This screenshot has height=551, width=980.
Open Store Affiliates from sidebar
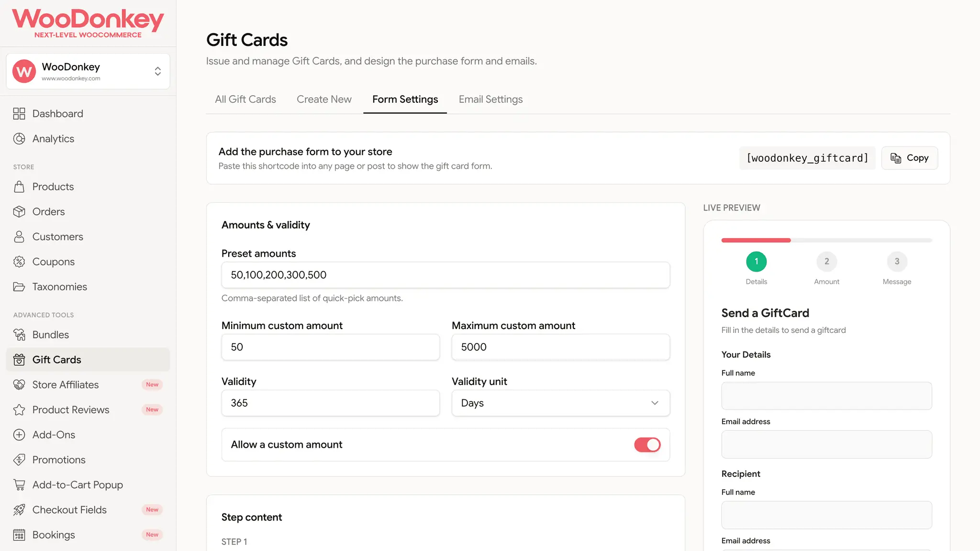88,385
